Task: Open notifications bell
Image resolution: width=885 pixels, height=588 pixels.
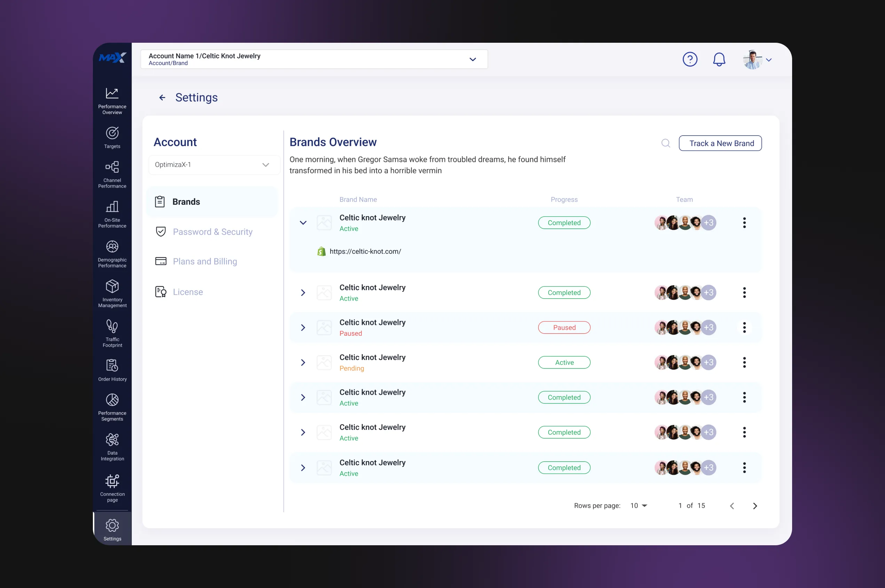Action: pyautogui.click(x=719, y=59)
